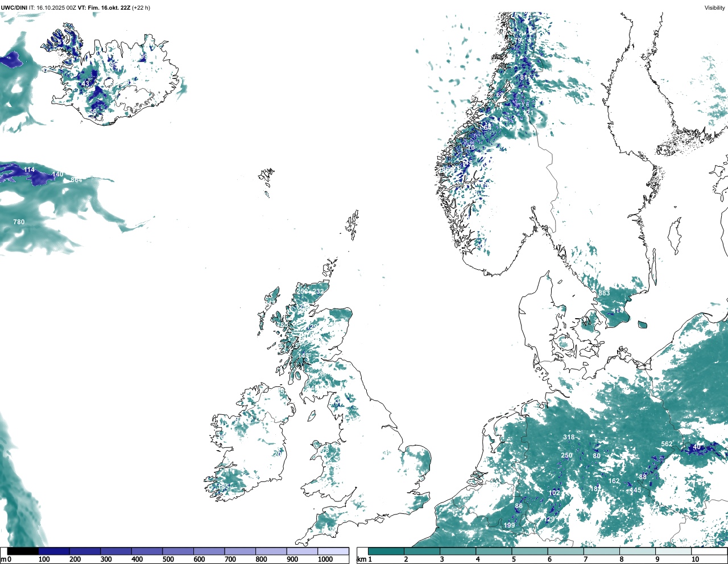Click the '562' value near the Polish border
728x564 pixels.
coord(667,444)
